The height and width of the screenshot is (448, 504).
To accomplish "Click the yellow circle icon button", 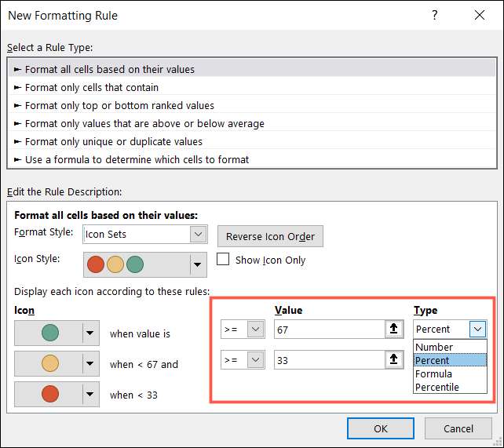I will 49,364.
